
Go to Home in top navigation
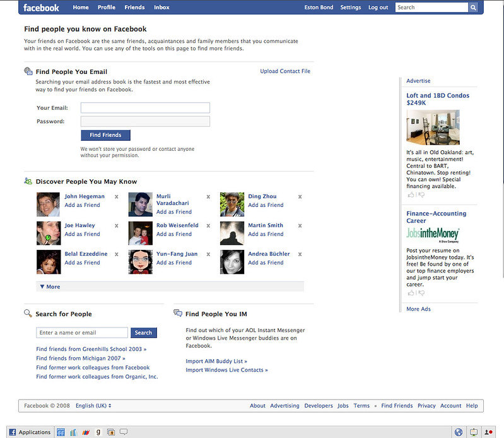tap(81, 8)
